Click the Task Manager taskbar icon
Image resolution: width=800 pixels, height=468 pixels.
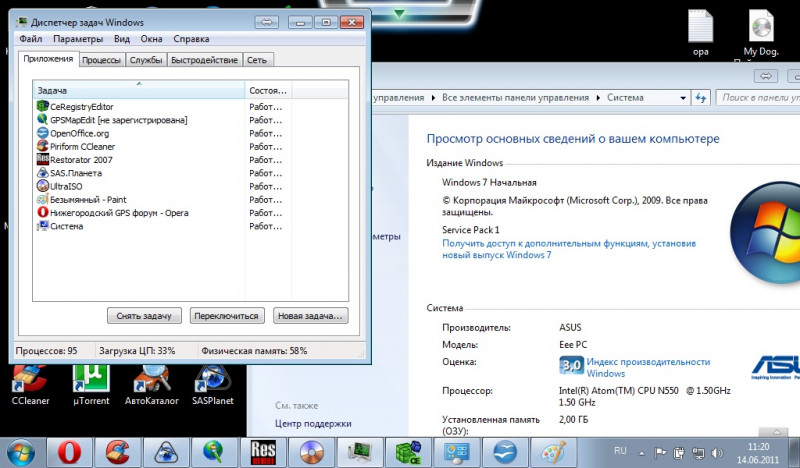click(360, 452)
